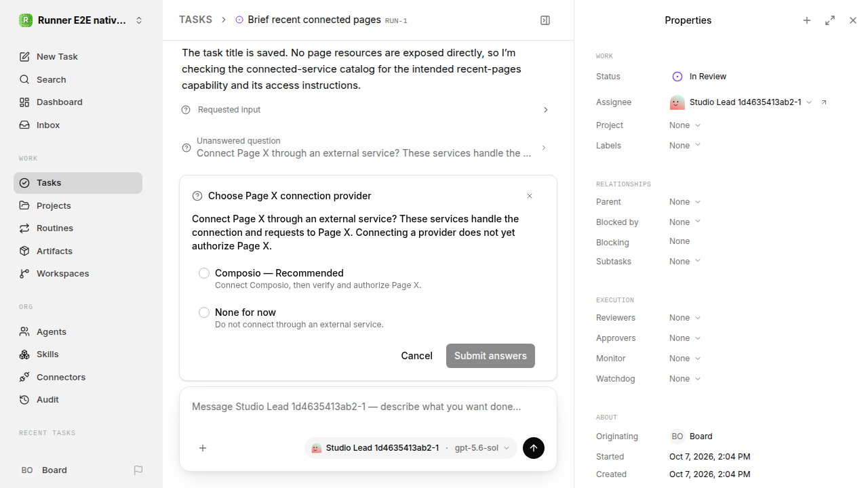The height and width of the screenshot is (488, 868).
Task: Open the Workspaces branch icon
Action: coord(24,274)
